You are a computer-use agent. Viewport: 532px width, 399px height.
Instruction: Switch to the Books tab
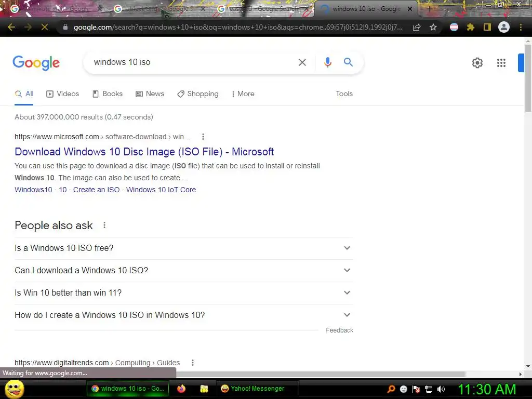pos(108,94)
